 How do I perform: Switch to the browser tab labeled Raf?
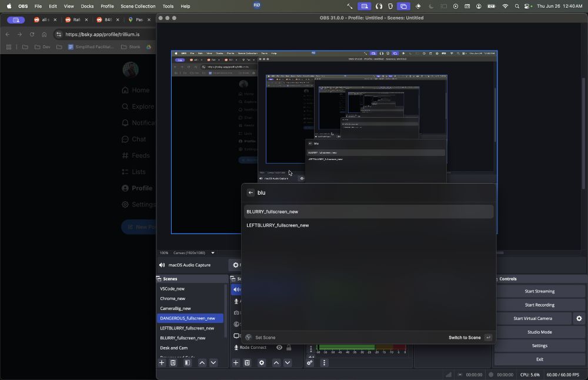point(76,19)
